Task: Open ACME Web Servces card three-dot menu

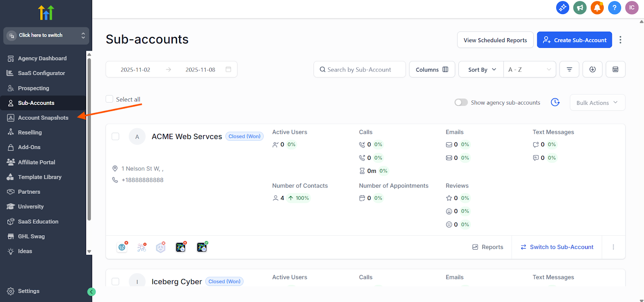Action: pos(613,247)
